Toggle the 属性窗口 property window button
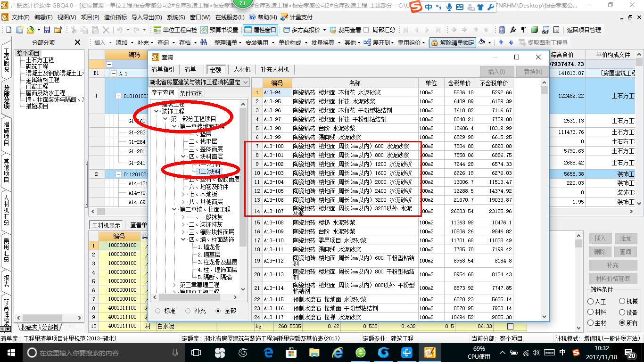The height and width of the screenshot is (362, 644). (x=261, y=30)
